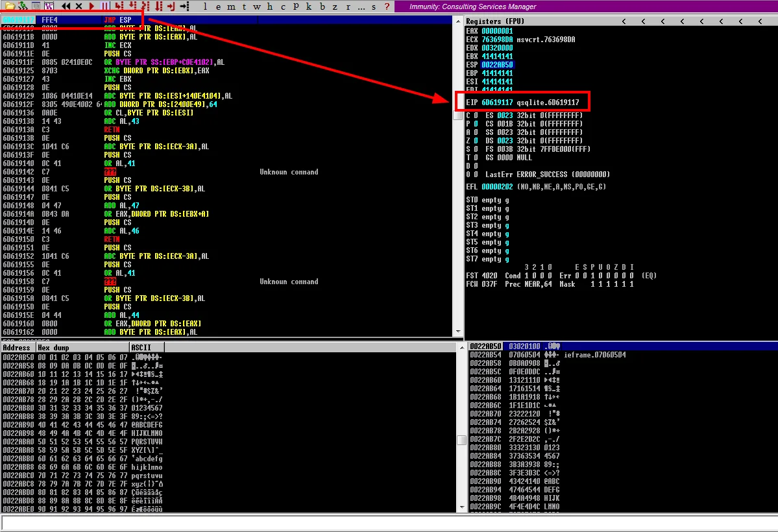The height and width of the screenshot is (532, 778).
Task: Select the ST0 empty FPU register row
Action: click(488, 200)
